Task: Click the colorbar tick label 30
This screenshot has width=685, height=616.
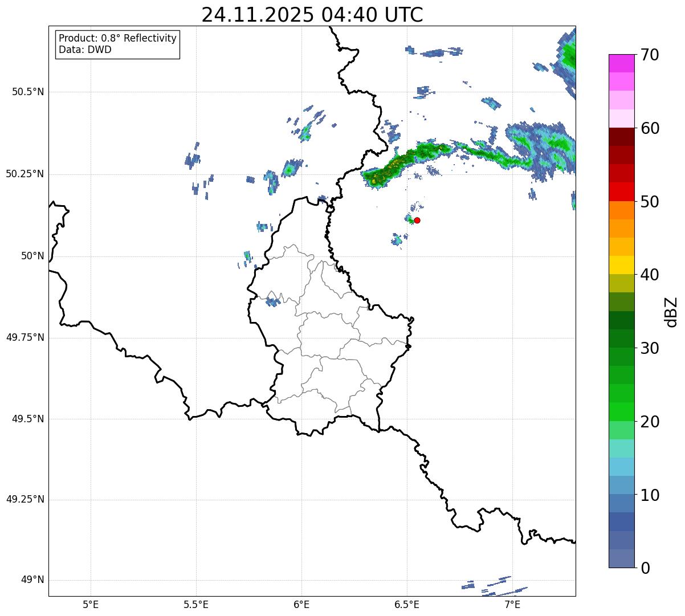Action: 650,348
